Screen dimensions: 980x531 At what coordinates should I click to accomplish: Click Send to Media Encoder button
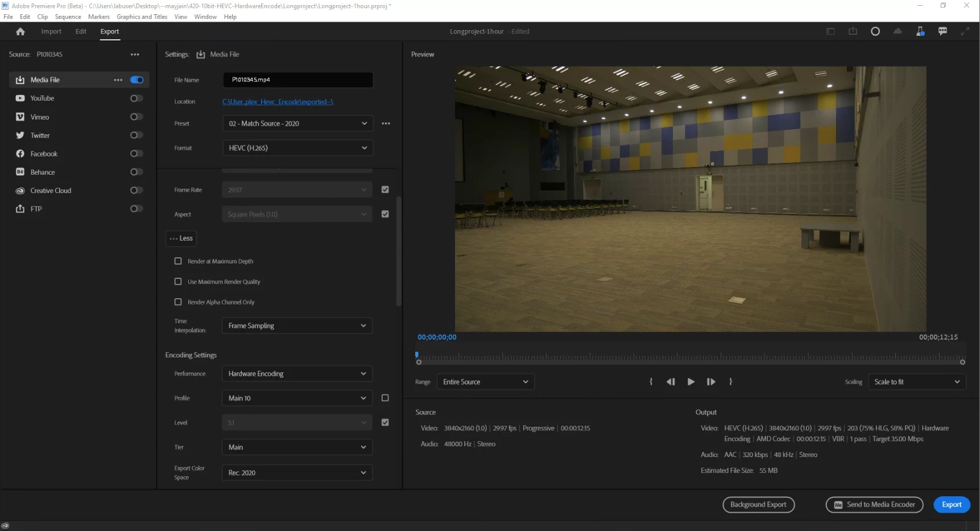pos(874,505)
